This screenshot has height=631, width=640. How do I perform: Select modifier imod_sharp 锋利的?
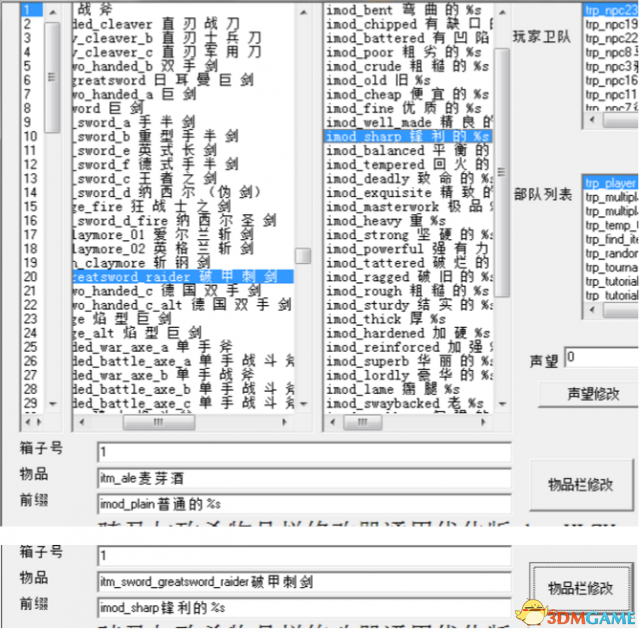point(408,136)
